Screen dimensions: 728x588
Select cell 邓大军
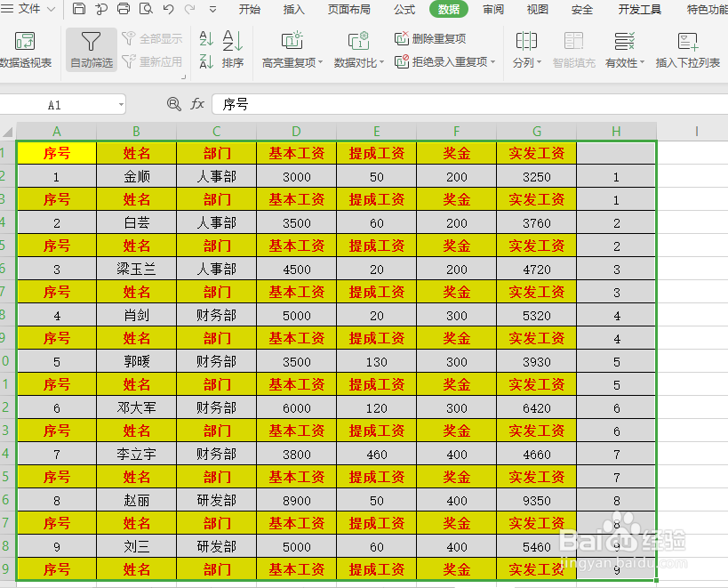point(137,407)
